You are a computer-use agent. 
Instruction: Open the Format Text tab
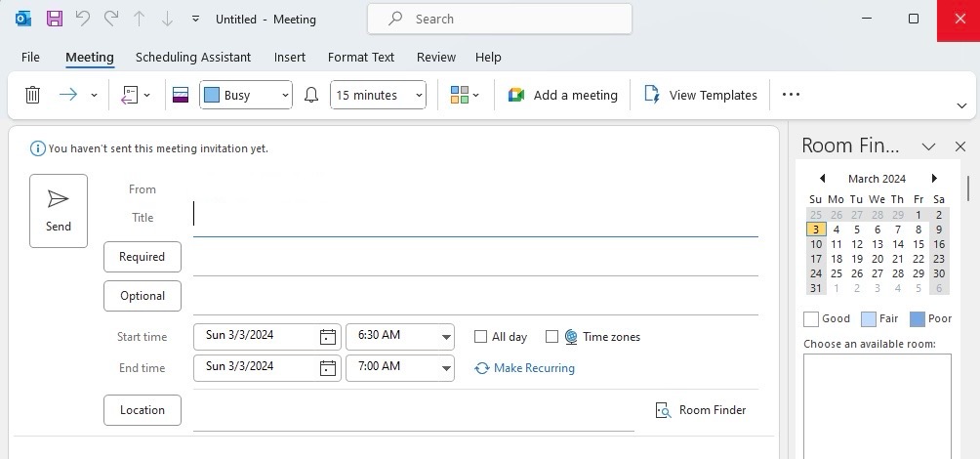pyautogui.click(x=360, y=57)
